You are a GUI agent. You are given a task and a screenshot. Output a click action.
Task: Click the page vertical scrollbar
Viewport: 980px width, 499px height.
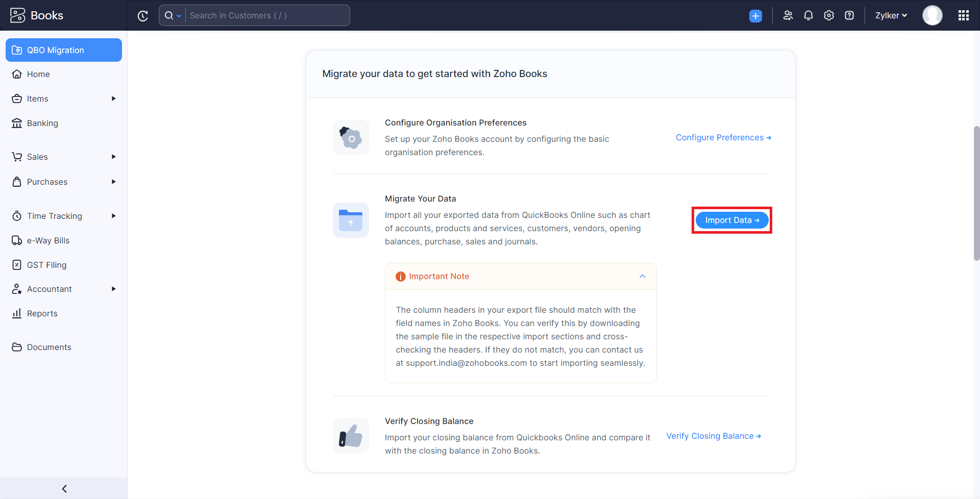pos(976,193)
